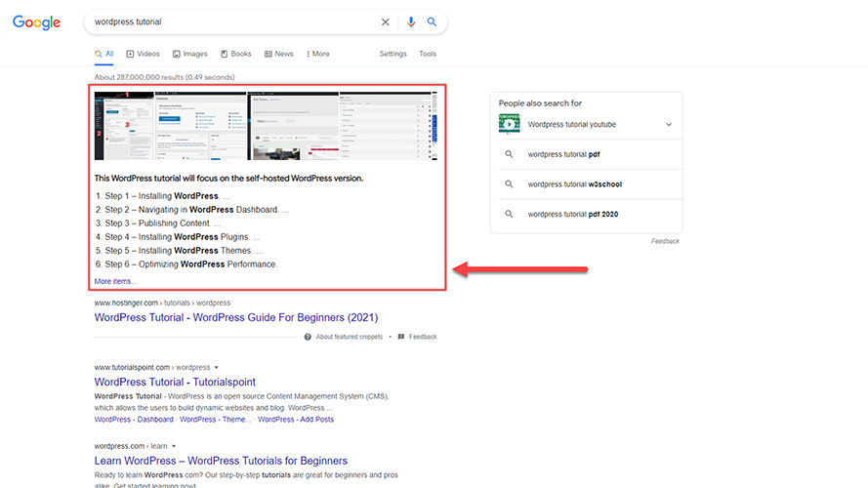
Task: Click the 'wordpress.com › learn' URL text
Action: (x=131, y=446)
